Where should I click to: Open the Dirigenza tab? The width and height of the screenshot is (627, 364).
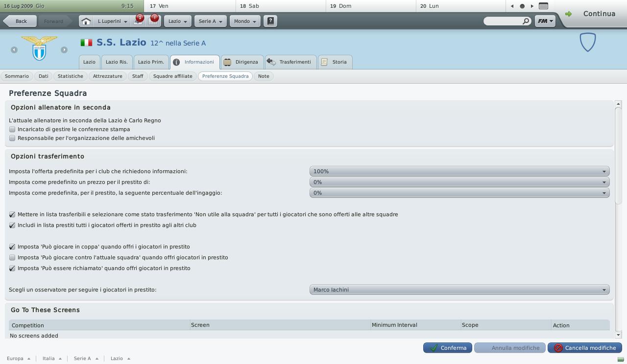(x=242, y=62)
